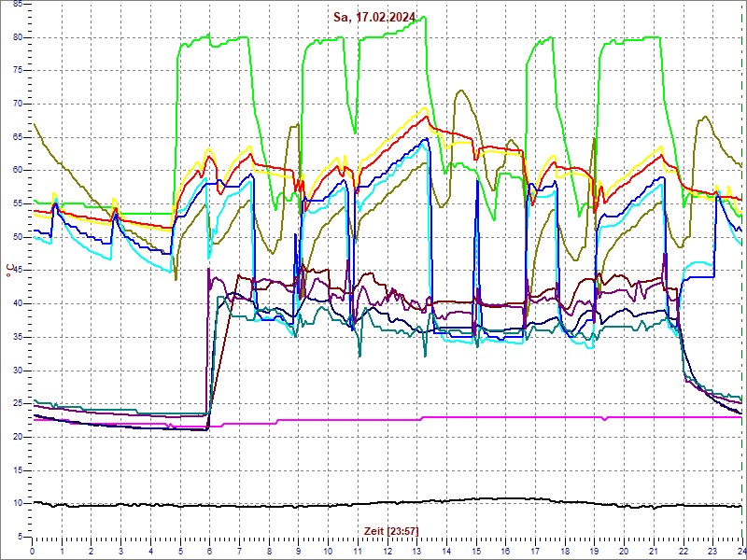Click hour 21 on the time axis
747x560 pixels.
(655, 550)
